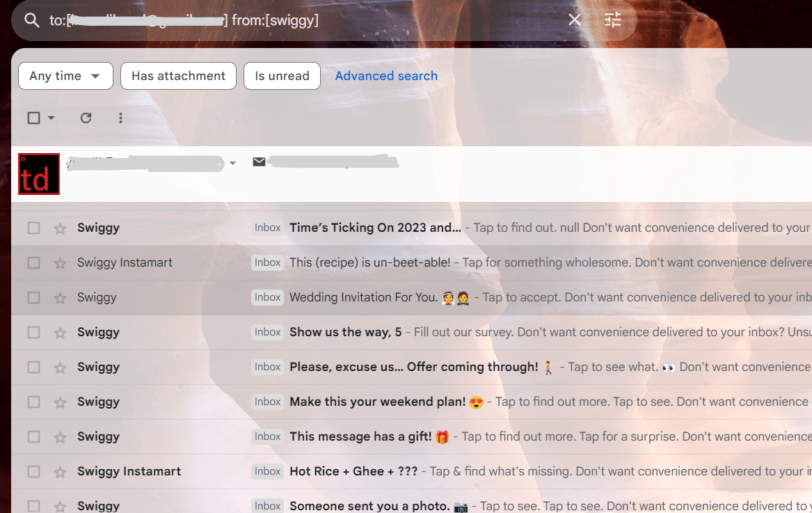Star the Make this your weekend plan email
The image size is (812, 513).
60,402
